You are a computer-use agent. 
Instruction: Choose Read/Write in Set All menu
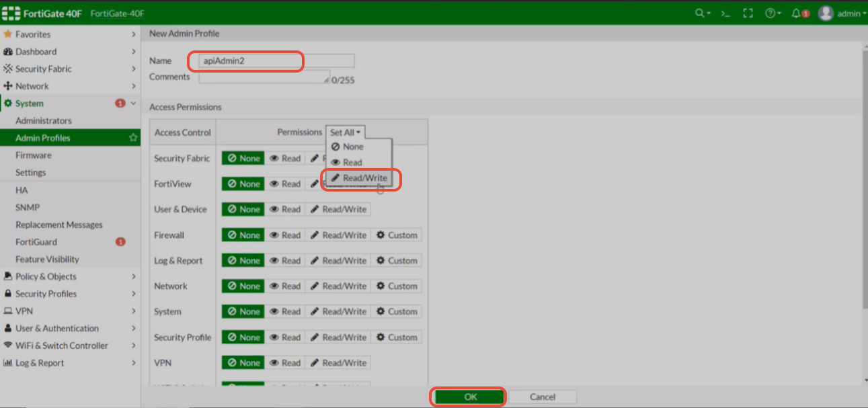(x=358, y=178)
